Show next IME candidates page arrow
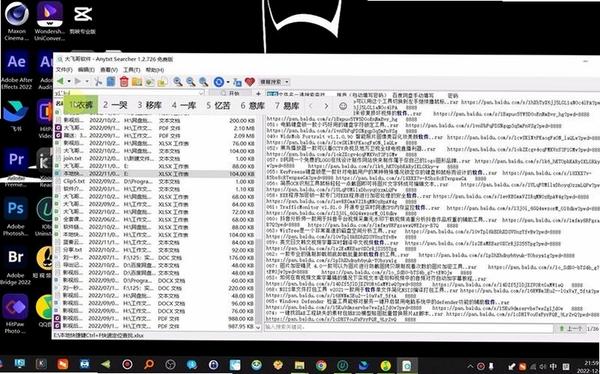 pos(326,106)
